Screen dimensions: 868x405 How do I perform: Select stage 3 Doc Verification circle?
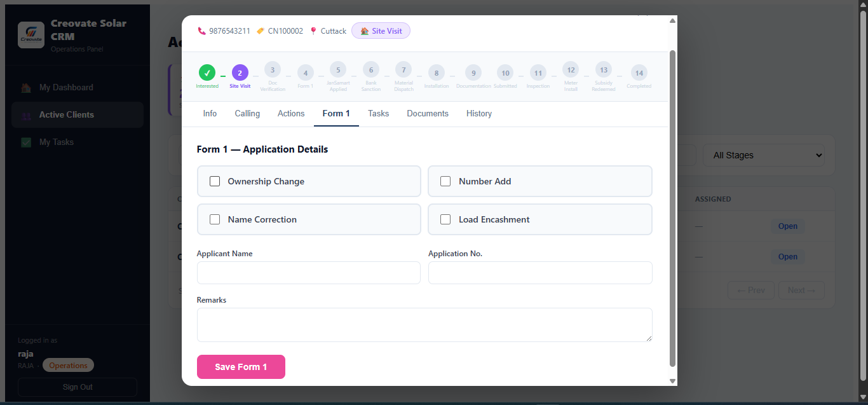click(273, 69)
